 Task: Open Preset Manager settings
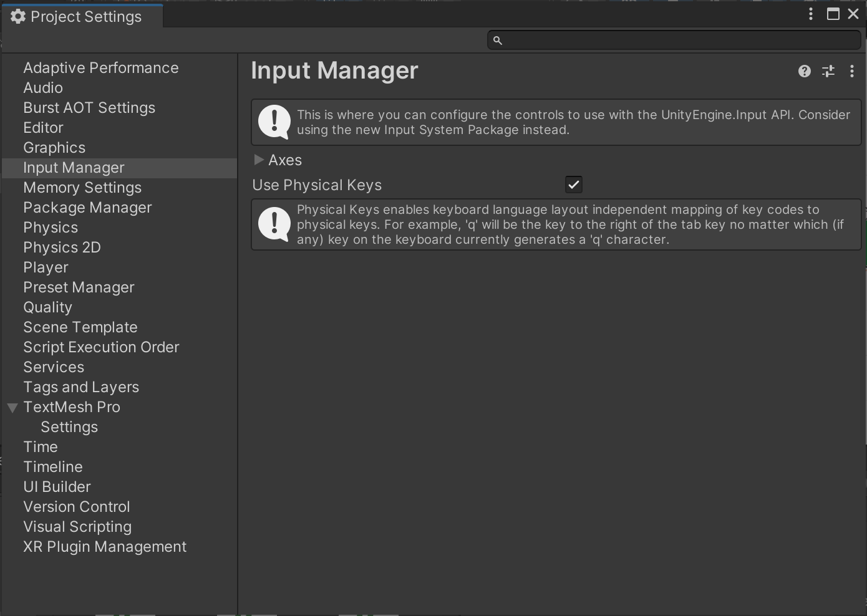(79, 287)
